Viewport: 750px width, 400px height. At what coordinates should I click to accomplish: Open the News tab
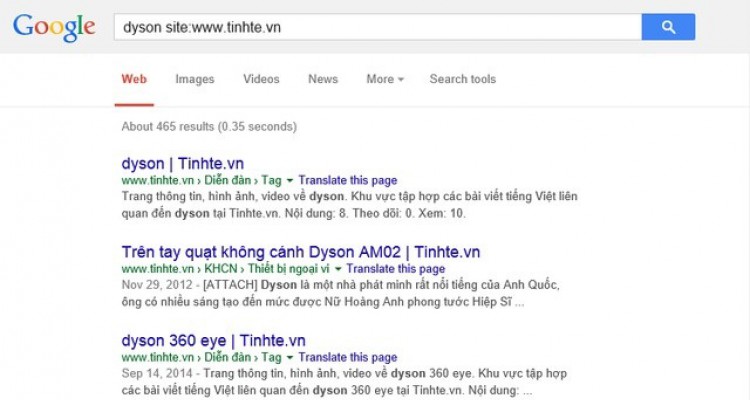(323, 79)
